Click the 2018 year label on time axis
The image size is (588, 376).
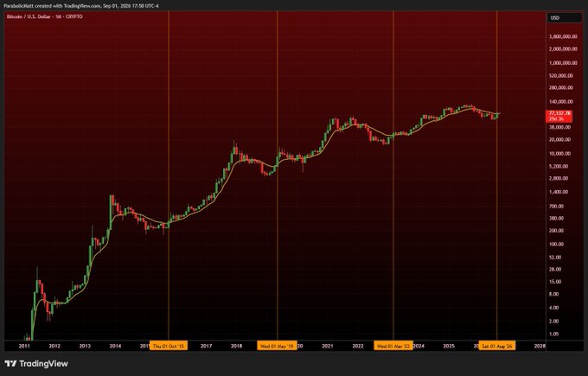click(x=236, y=346)
